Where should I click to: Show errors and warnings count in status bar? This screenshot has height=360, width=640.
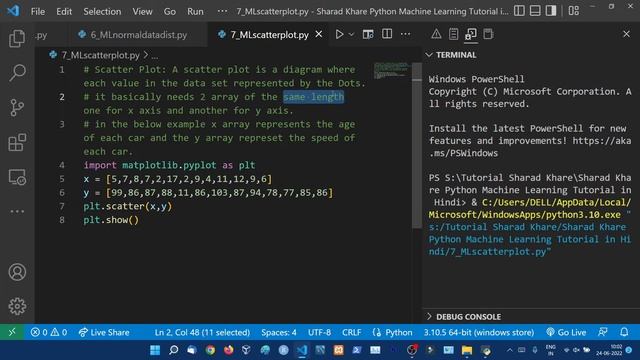pos(49,332)
